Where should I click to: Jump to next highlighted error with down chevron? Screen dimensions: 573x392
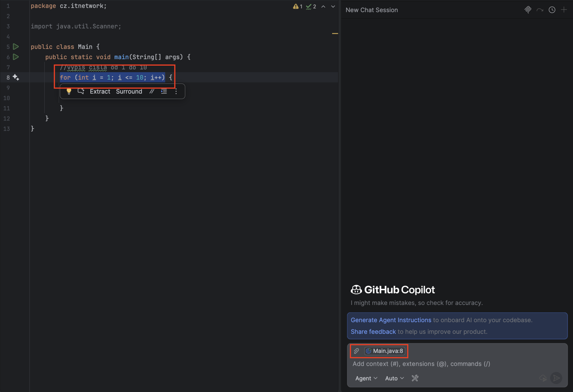(x=333, y=7)
